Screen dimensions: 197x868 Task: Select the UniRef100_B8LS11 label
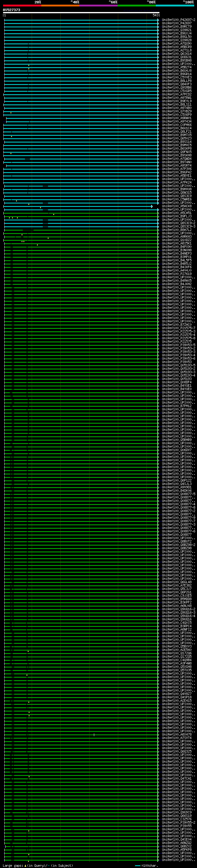pyautogui.click(x=177, y=104)
